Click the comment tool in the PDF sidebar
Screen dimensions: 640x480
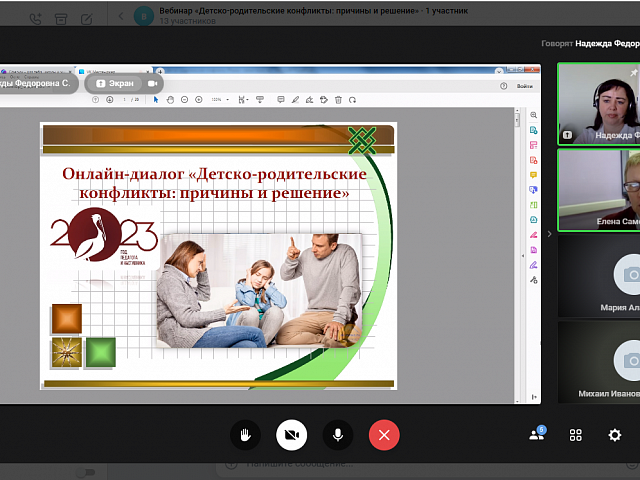[534, 175]
